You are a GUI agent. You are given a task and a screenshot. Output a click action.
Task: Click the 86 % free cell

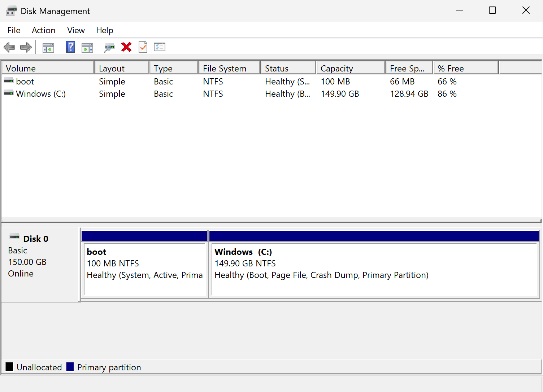(x=447, y=94)
